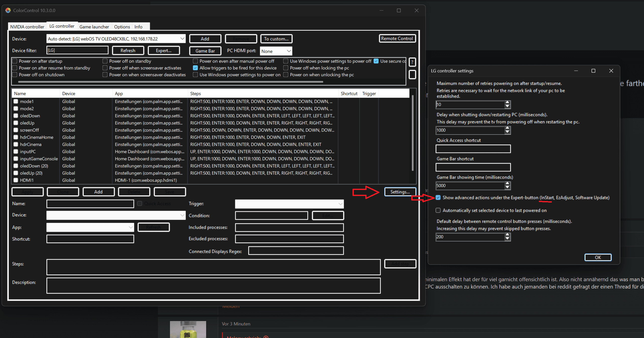The height and width of the screenshot is (338, 644).
Task: Increase the maximum retries spinner value
Action: click(507, 102)
